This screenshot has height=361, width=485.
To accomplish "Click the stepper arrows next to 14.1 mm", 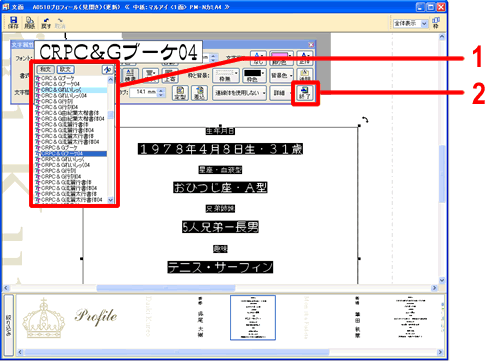I will coord(161,92).
